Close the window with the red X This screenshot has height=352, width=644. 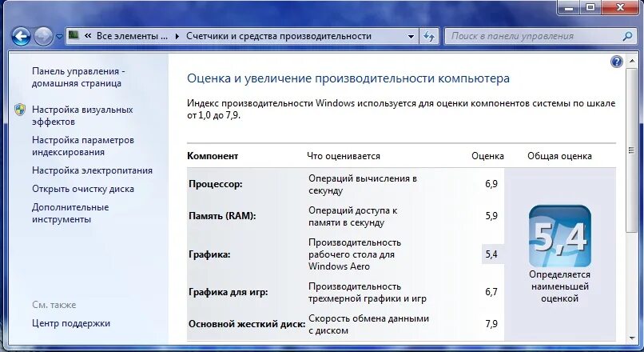point(620,6)
